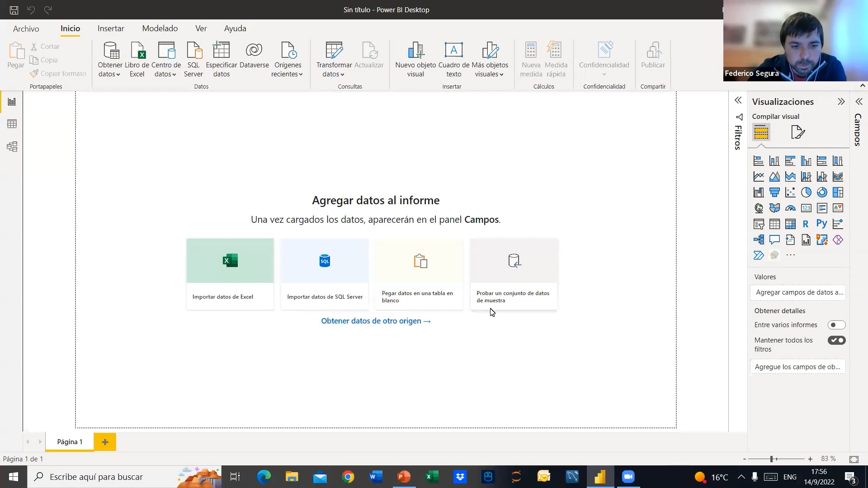Image resolution: width=868 pixels, height=488 pixels.
Task: Switch to the Modelado ribbon tab
Action: coord(159,28)
